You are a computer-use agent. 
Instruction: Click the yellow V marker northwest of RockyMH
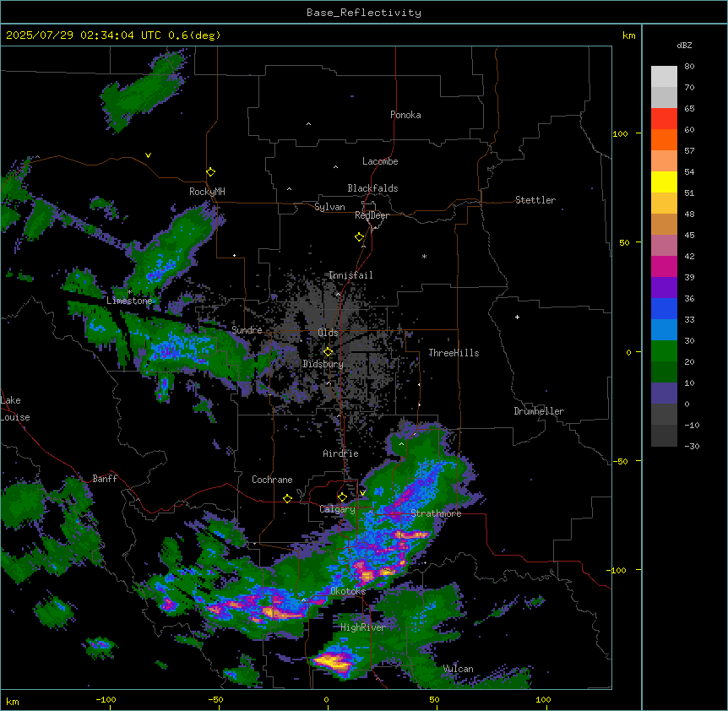(148, 155)
